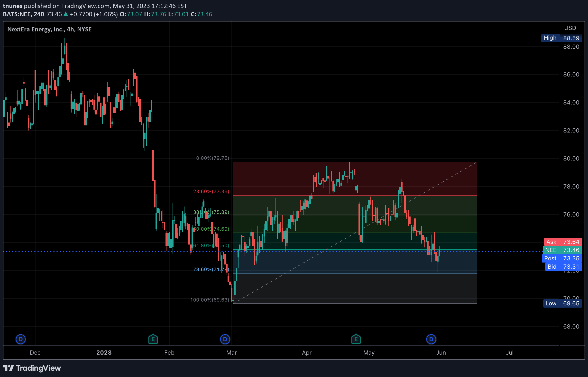This screenshot has width=588, height=377.
Task: Click the earnings E marker near May
Action: point(356,339)
